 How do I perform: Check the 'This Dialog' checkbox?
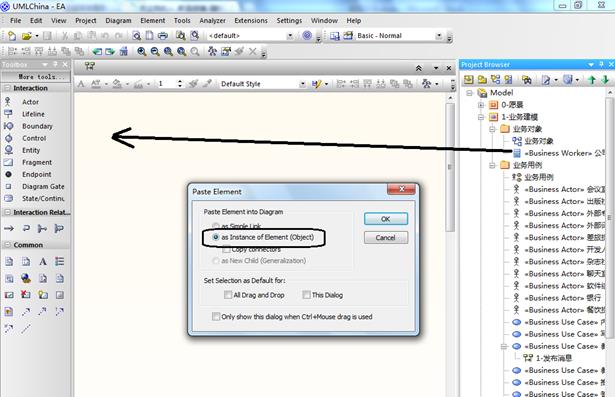point(323,295)
